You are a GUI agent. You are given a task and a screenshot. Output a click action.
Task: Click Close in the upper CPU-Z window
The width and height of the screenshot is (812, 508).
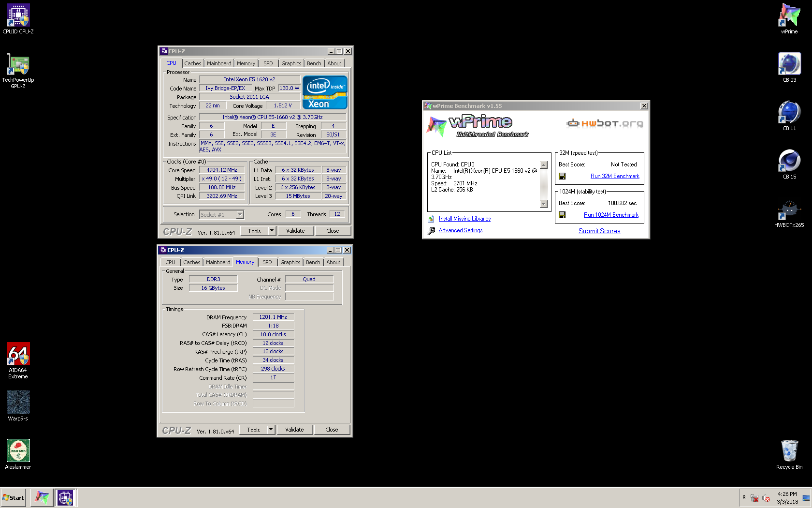(333, 231)
